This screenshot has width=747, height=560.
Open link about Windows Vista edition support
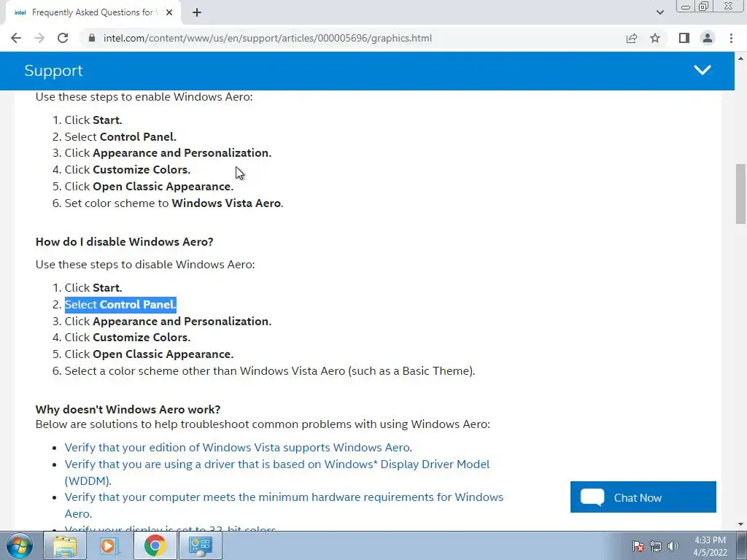click(x=239, y=447)
